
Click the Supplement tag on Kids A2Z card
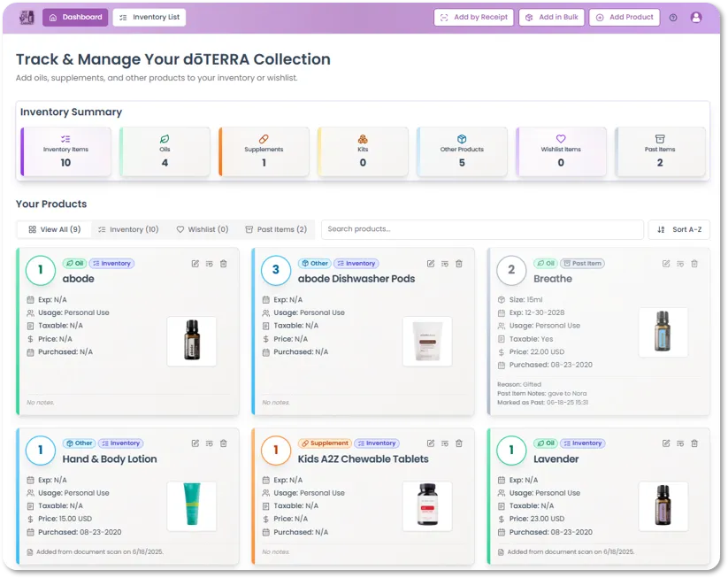(325, 443)
